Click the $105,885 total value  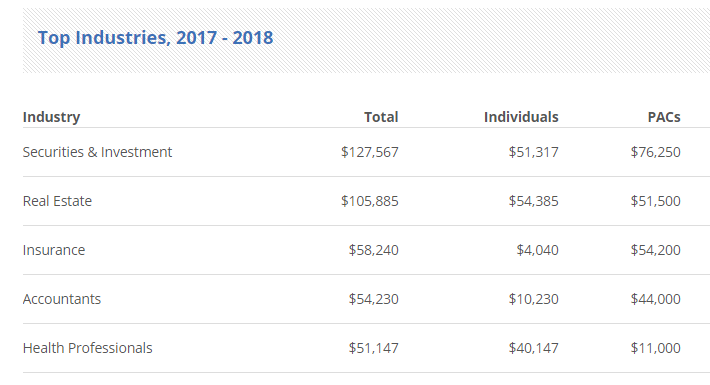pyautogui.click(x=370, y=201)
